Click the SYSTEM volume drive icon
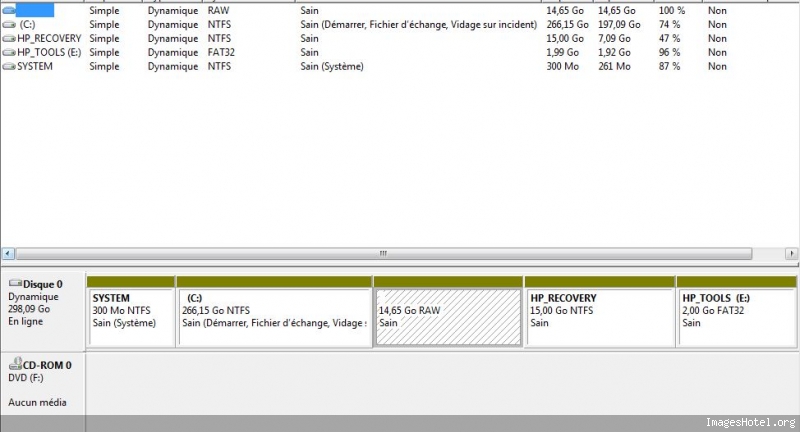 [x=9, y=66]
